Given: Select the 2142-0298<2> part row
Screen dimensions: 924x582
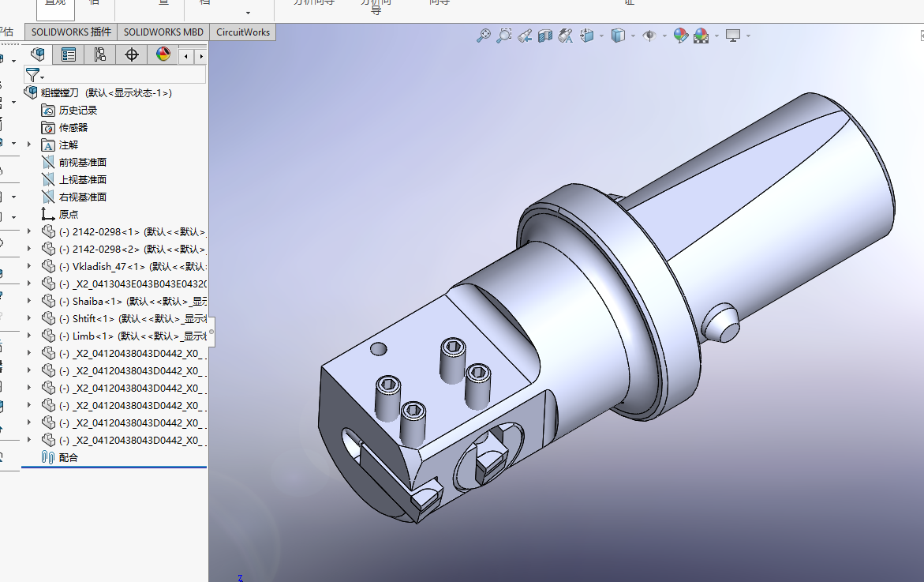Looking at the screenshot, I should click(x=124, y=249).
